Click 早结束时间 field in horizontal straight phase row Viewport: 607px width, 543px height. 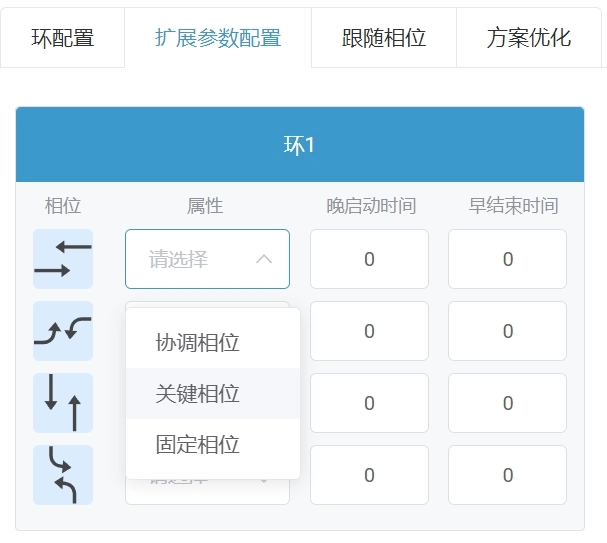pyautogui.click(x=507, y=259)
